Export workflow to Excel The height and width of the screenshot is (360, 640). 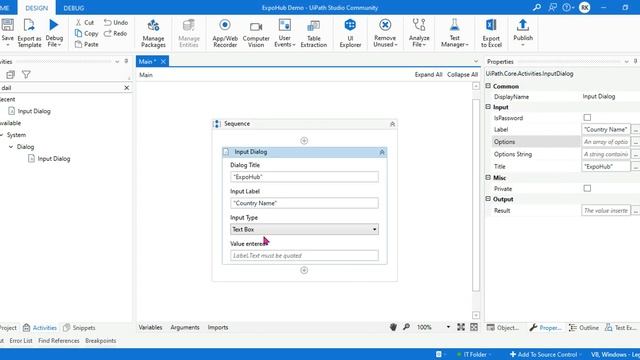pyautogui.click(x=491, y=33)
